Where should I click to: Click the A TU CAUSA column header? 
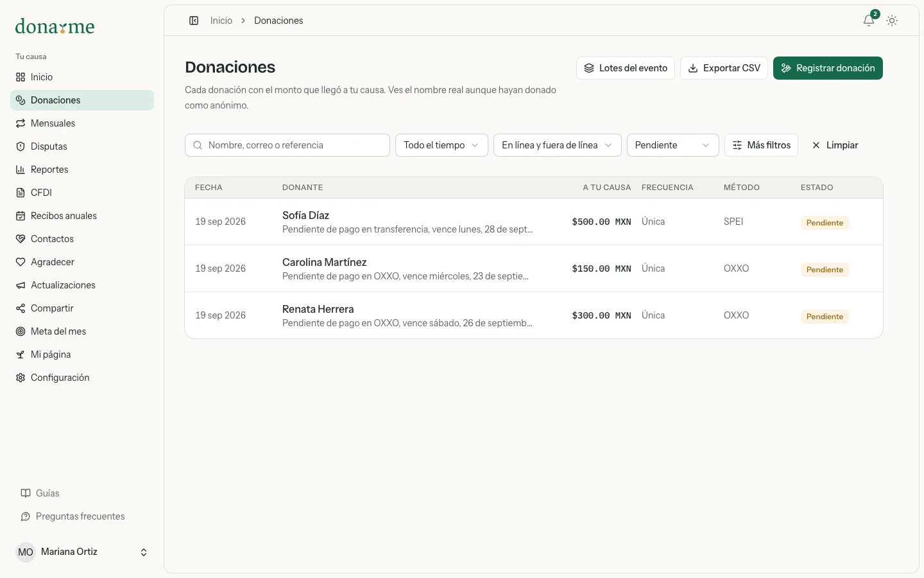[607, 188]
